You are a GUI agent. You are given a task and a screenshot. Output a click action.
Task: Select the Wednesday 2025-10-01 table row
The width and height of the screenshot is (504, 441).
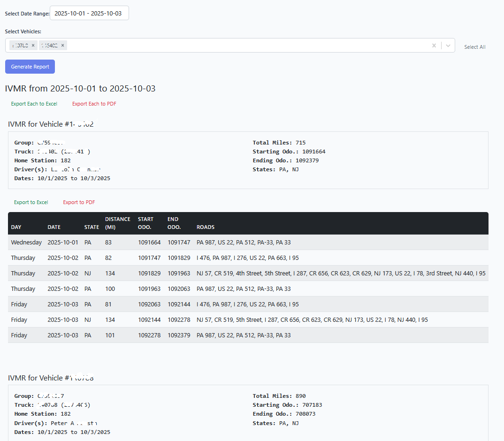248,243
